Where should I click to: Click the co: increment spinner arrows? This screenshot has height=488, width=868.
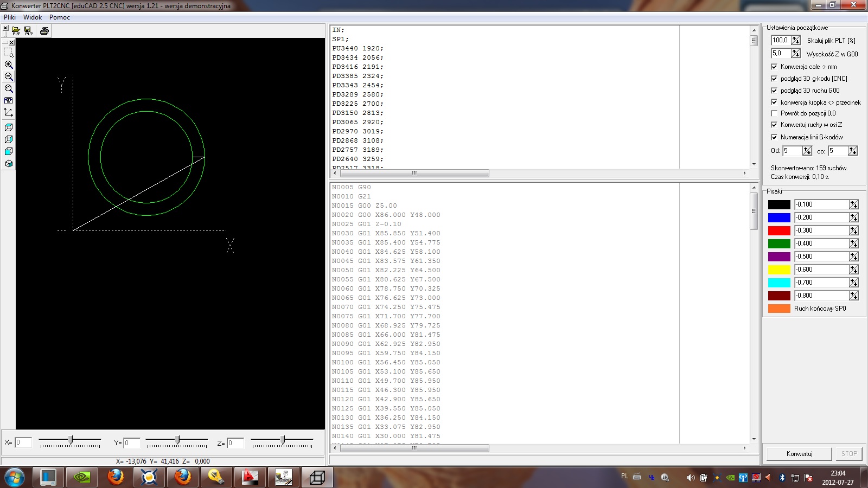click(x=853, y=151)
